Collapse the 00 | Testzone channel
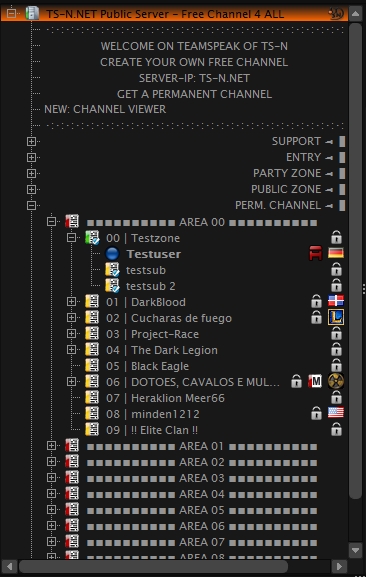 coord(71,238)
